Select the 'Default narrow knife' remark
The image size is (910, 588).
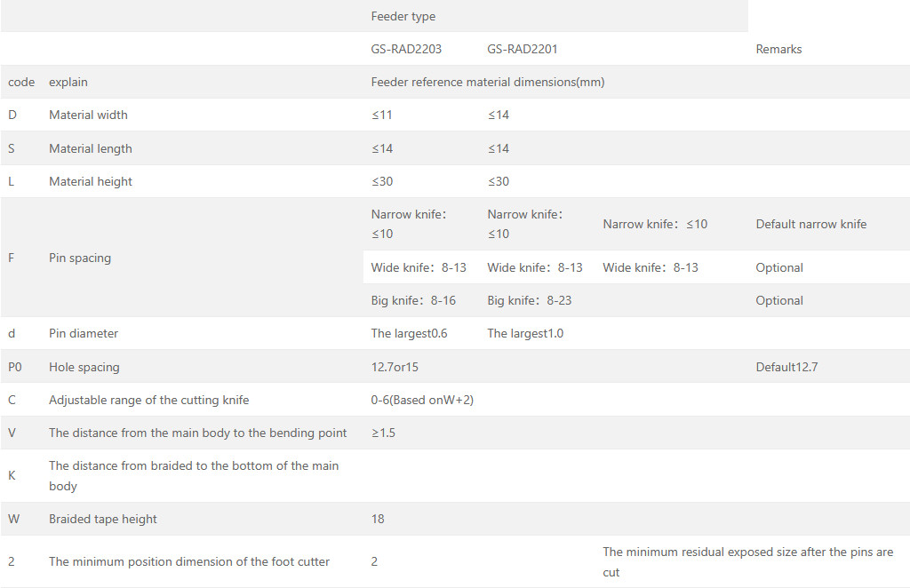coord(811,225)
